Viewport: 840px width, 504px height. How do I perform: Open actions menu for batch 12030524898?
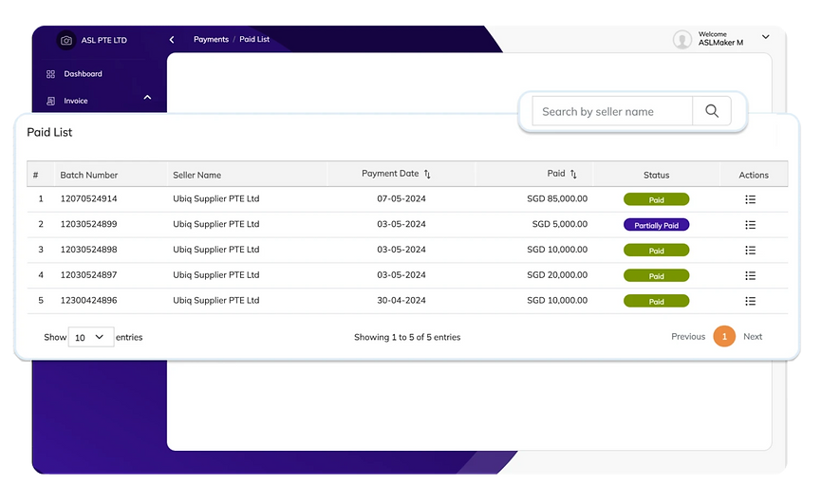(750, 251)
